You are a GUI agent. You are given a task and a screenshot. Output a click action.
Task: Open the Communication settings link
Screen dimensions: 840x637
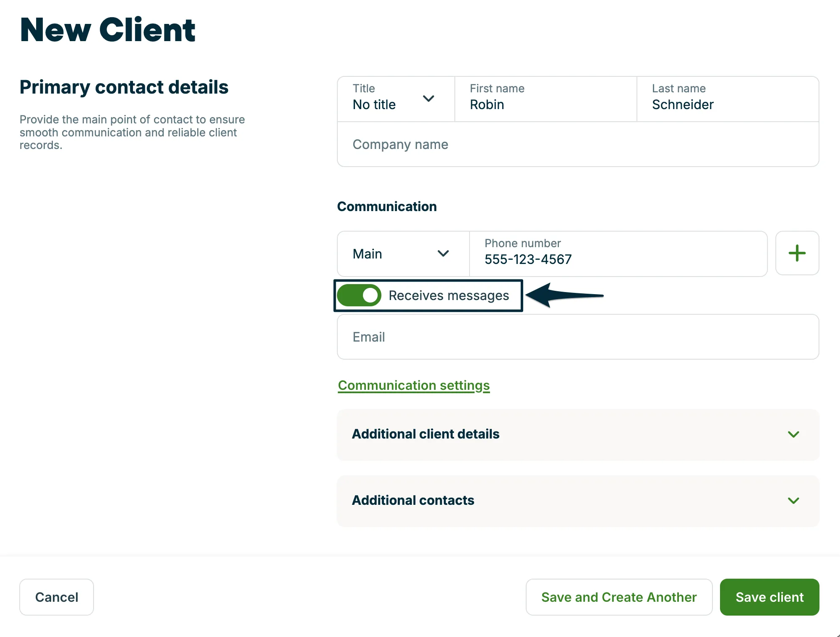click(414, 385)
